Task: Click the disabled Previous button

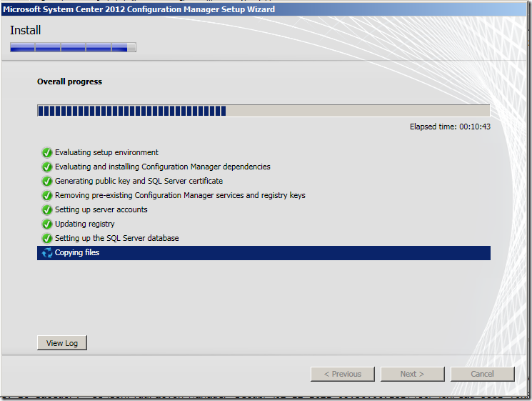Action: click(x=343, y=374)
